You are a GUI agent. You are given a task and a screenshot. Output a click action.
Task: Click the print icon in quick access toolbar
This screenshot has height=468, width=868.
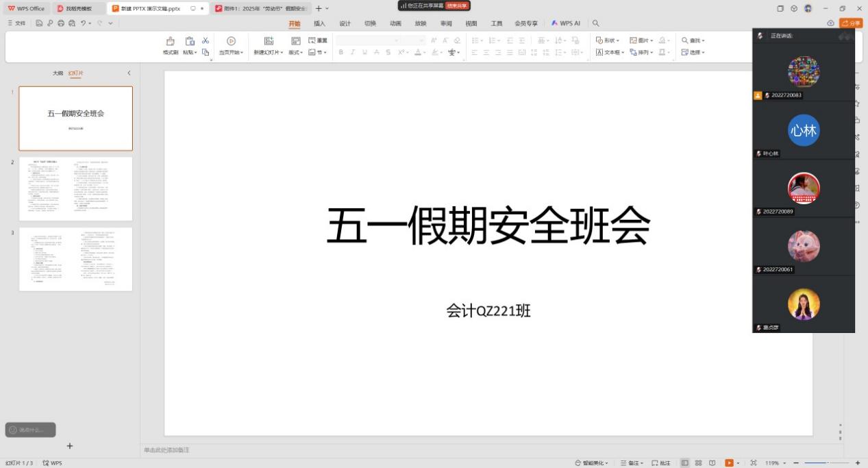61,23
